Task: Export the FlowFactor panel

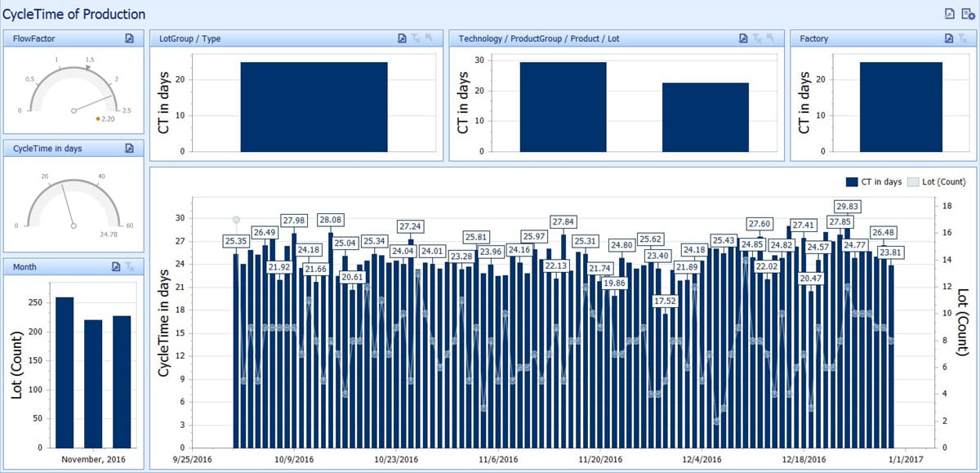Action: 131,38
